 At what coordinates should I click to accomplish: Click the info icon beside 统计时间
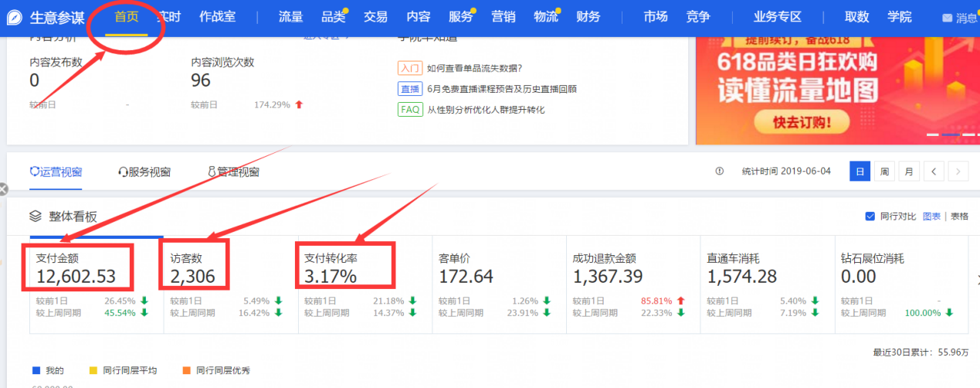[x=720, y=171]
